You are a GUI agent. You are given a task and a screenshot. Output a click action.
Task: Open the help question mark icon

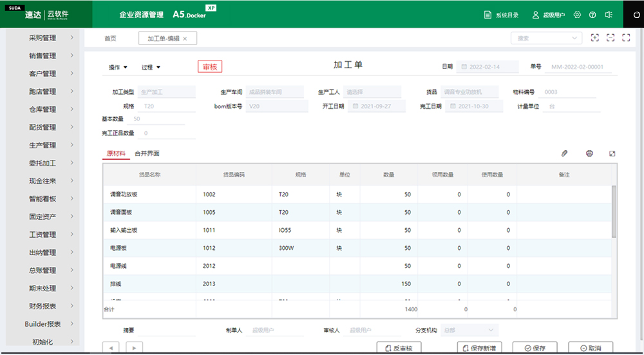pyautogui.click(x=592, y=15)
